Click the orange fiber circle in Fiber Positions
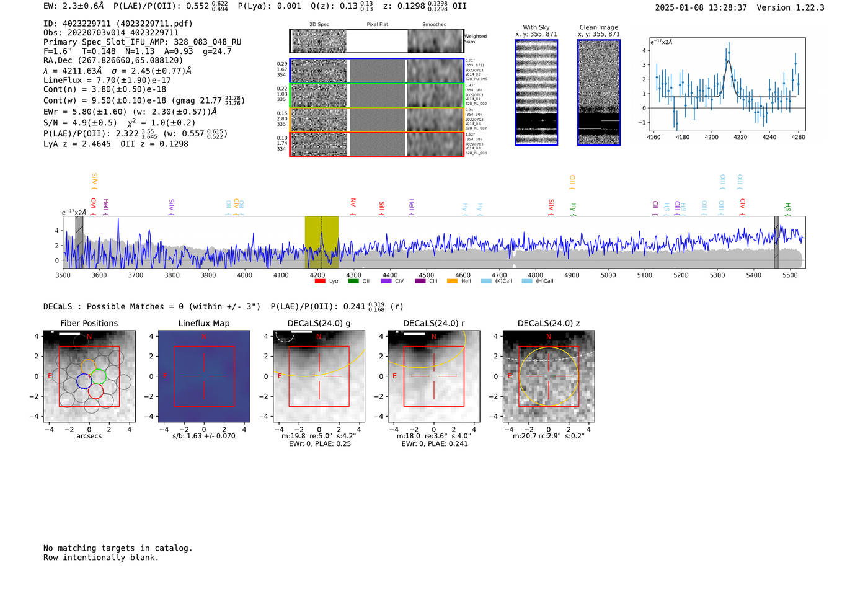This screenshot has height=591, width=868. [x=89, y=366]
